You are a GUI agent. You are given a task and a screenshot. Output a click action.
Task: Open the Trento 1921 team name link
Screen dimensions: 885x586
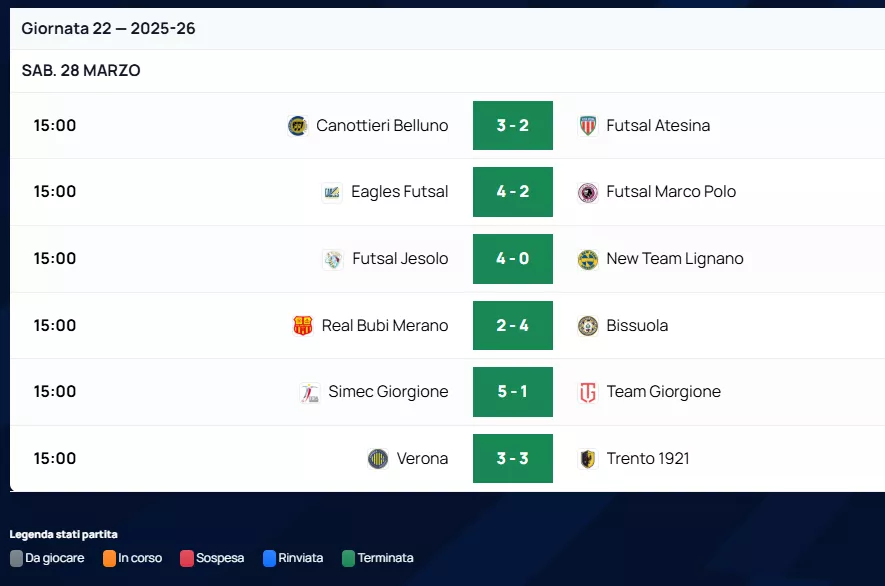click(648, 459)
